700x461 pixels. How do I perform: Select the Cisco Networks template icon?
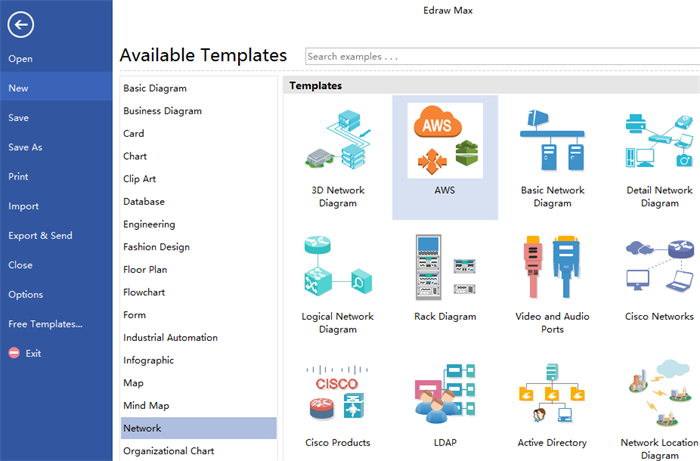pyautogui.click(x=659, y=266)
